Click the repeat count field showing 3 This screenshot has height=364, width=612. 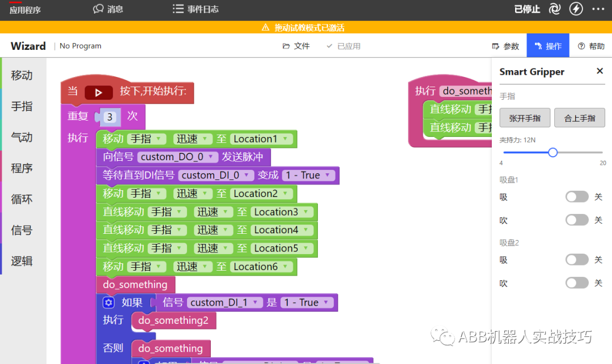tap(110, 117)
